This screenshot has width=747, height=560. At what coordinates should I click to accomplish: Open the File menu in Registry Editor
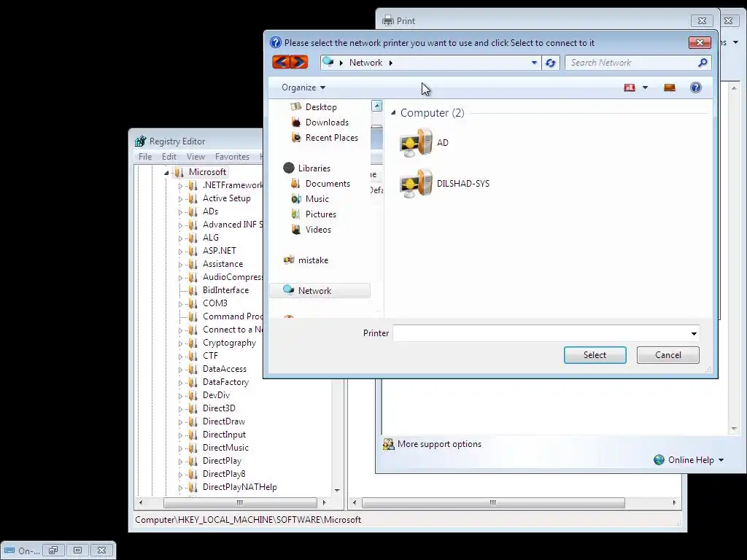click(x=145, y=157)
